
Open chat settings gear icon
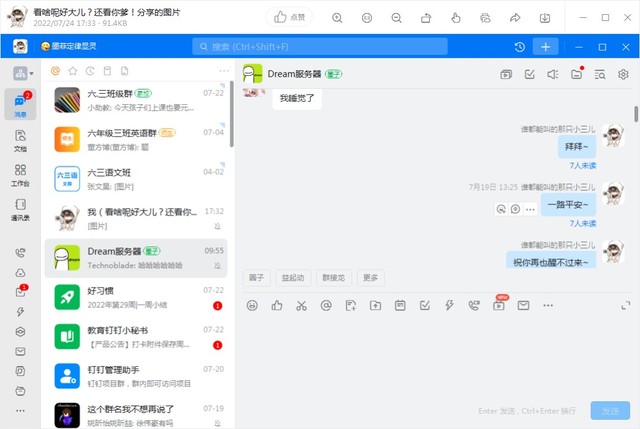coord(623,74)
